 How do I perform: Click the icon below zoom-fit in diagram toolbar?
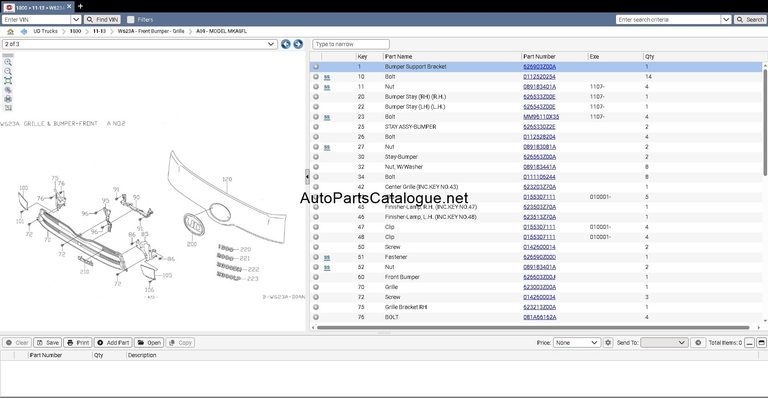(8, 90)
